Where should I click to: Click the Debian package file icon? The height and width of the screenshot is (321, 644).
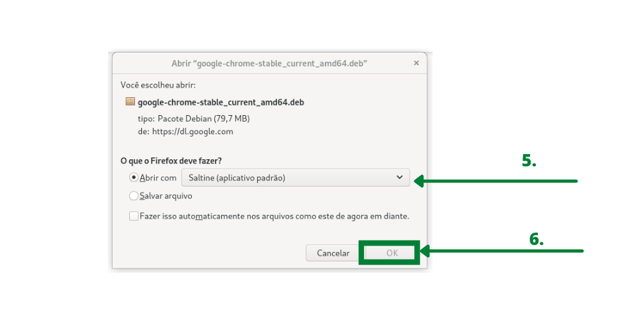click(x=130, y=102)
